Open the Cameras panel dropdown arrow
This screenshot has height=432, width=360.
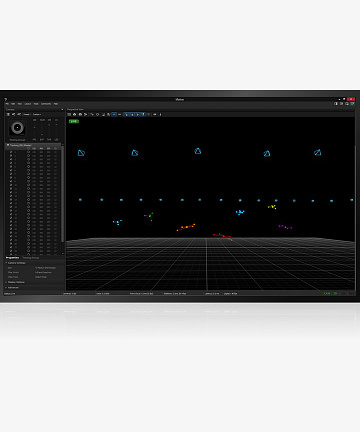coord(62,109)
